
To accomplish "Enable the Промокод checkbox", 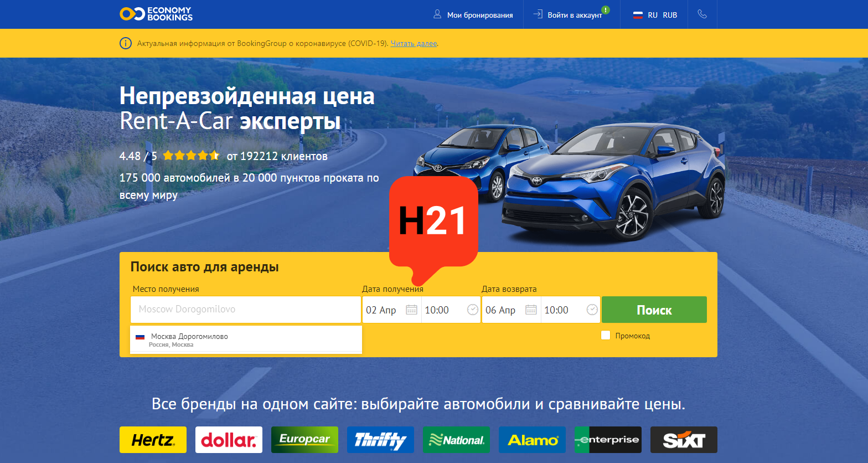I will [606, 335].
